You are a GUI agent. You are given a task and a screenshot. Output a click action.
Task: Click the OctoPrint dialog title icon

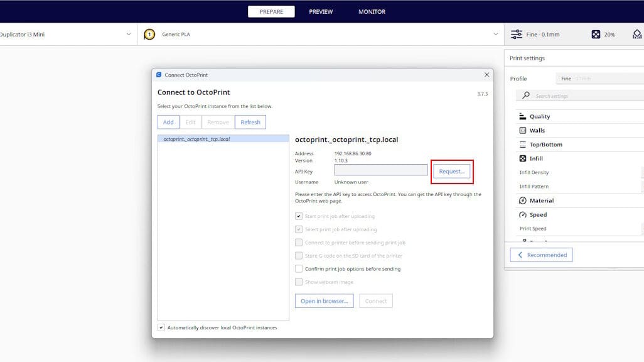pos(159,75)
